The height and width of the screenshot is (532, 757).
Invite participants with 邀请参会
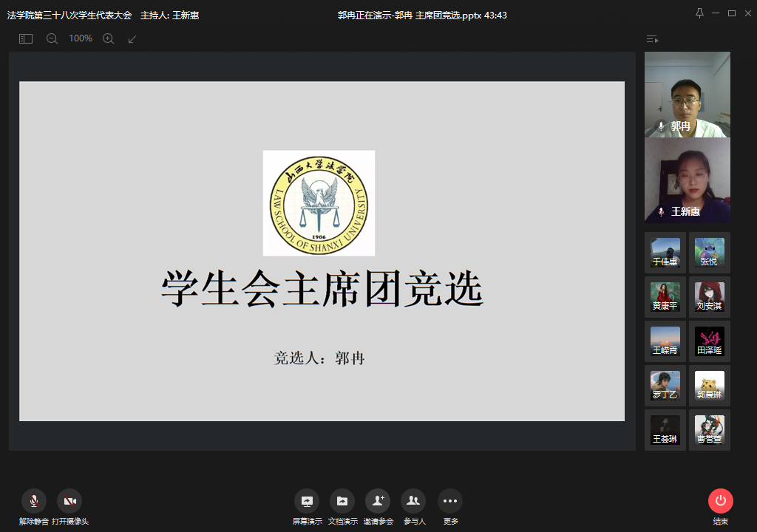(378, 508)
